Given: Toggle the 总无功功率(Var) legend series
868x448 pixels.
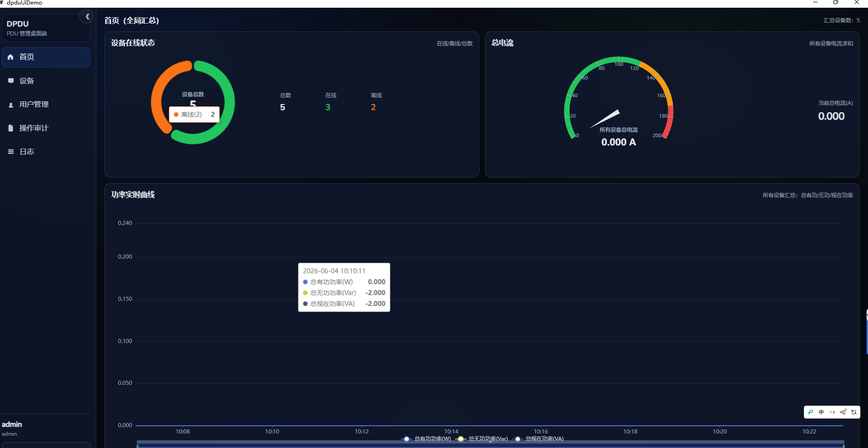Looking at the screenshot, I should 482,439.
